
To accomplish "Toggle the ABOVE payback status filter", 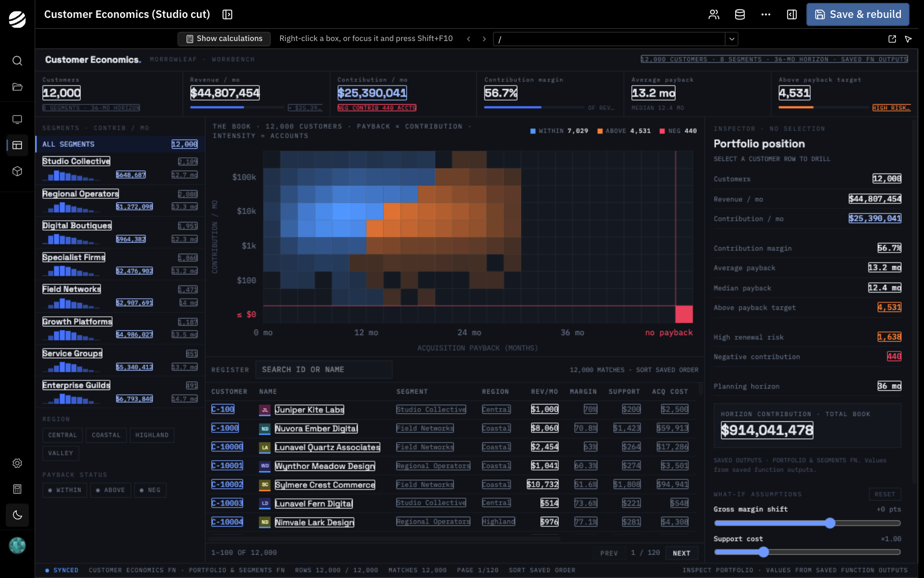I will click(110, 490).
